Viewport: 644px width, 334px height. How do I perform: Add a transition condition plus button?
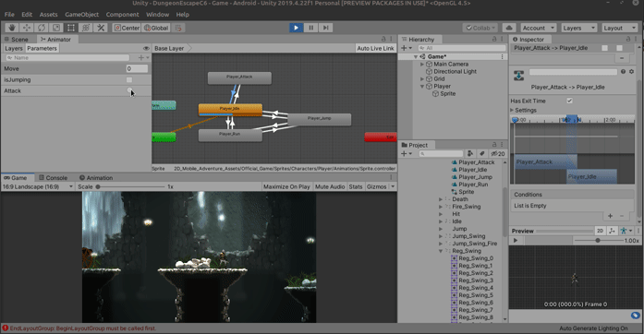[x=611, y=216]
